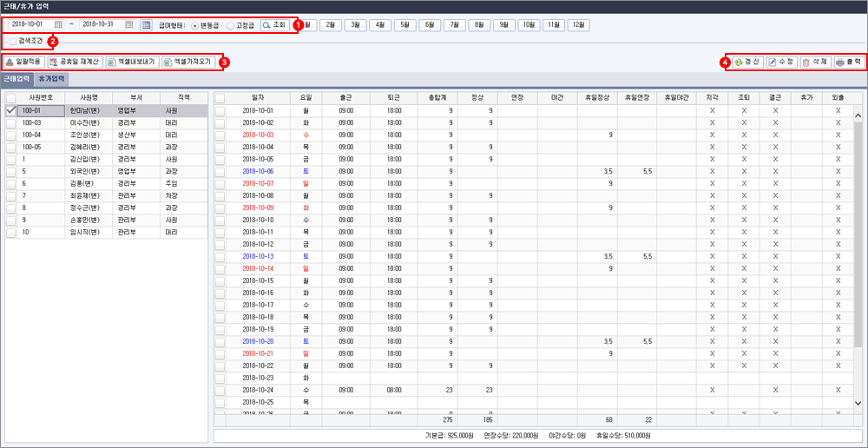The image size is (868, 448).
Task: Toggle select-all checkbox in the 일자 table header
Action: click(220, 97)
